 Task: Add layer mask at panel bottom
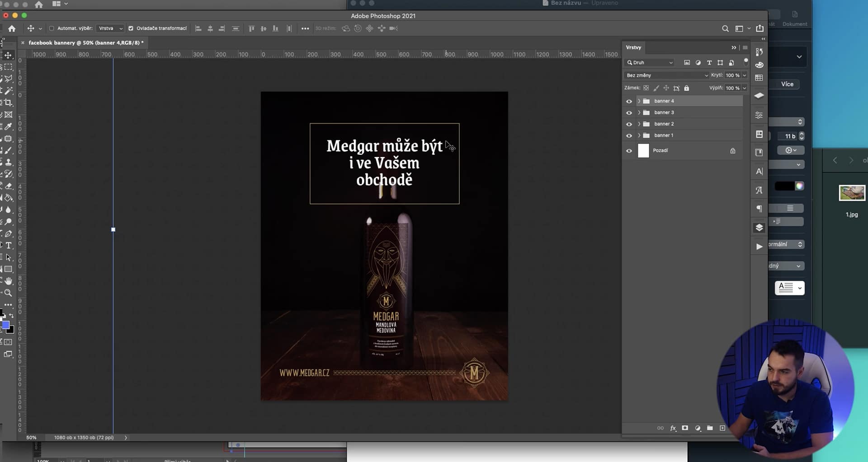[685, 428]
